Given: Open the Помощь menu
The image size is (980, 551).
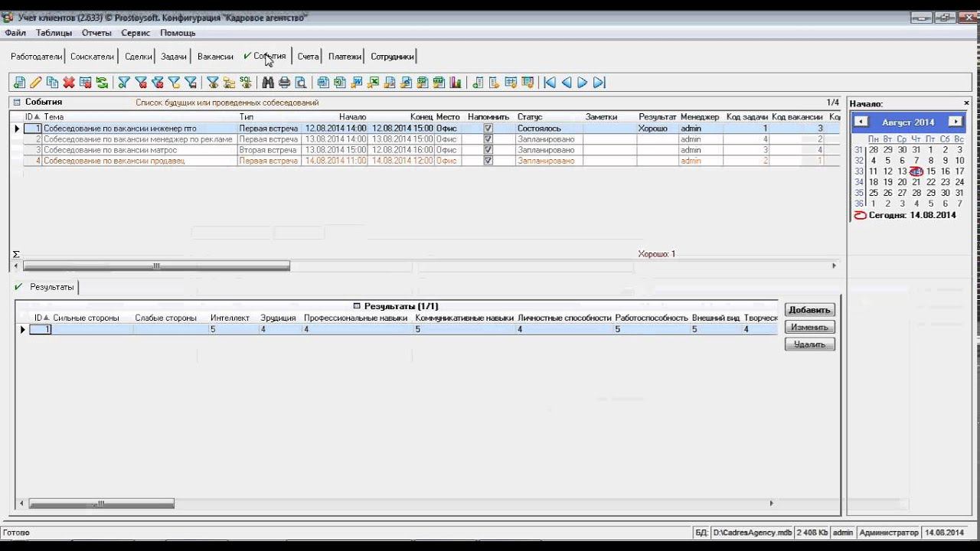Looking at the screenshot, I should pos(178,33).
